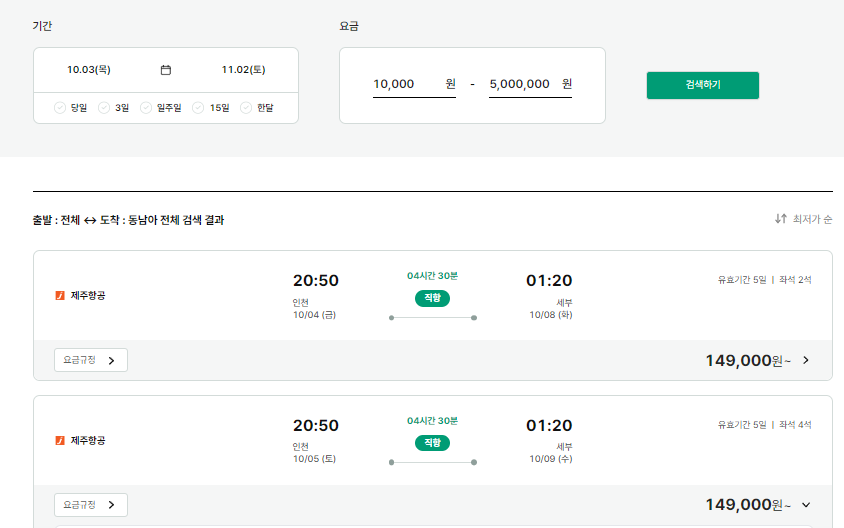
Task: Select the 15일 period option
Action: click(x=211, y=108)
